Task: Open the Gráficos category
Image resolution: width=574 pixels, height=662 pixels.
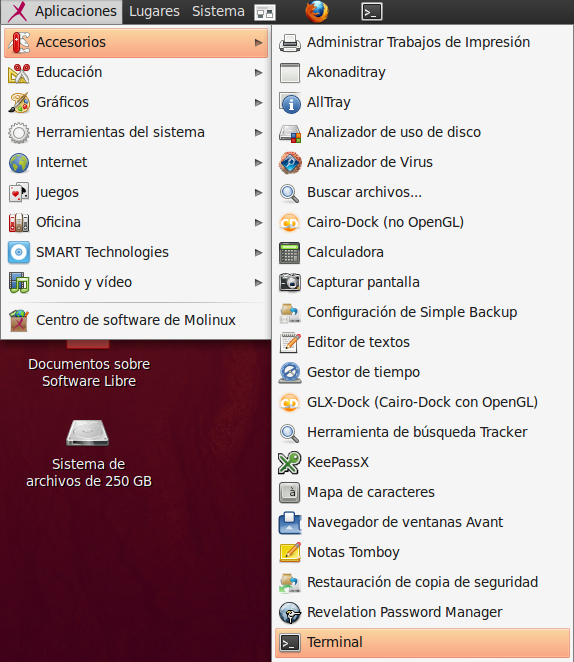Action: click(136, 102)
